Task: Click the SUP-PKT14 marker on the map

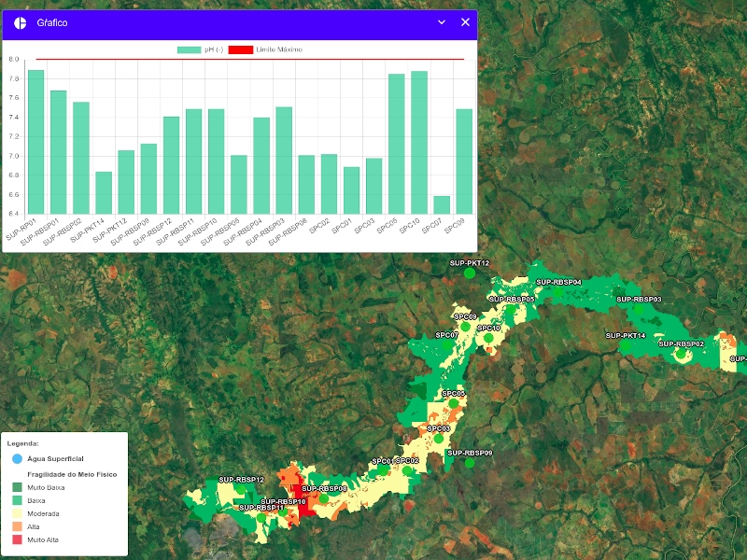Action: (x=625, y=345)
